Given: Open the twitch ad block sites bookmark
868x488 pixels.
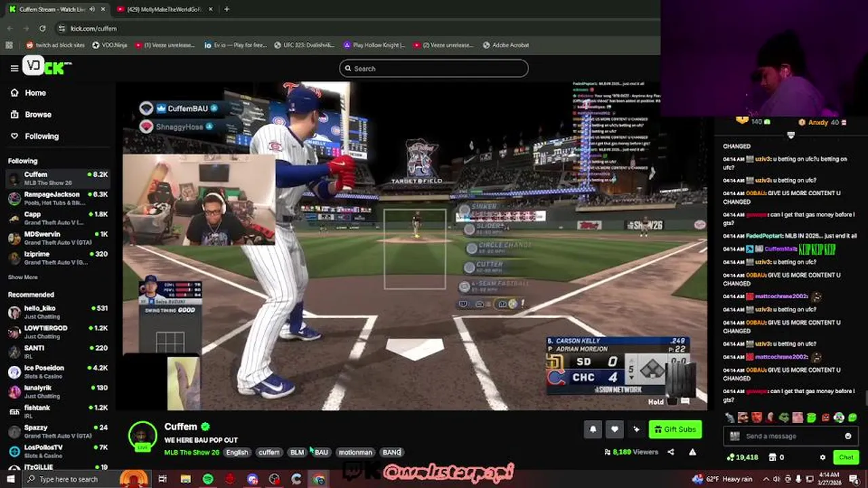Looking at the screenshot, I should pyautogui.click(x=56, y=45).
